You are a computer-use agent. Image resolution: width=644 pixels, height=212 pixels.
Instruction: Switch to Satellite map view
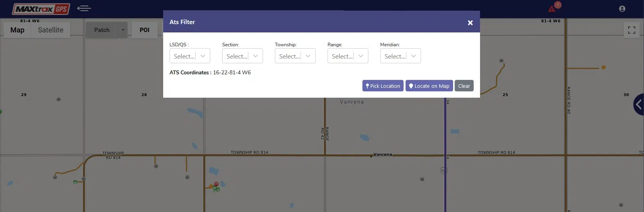50,30
